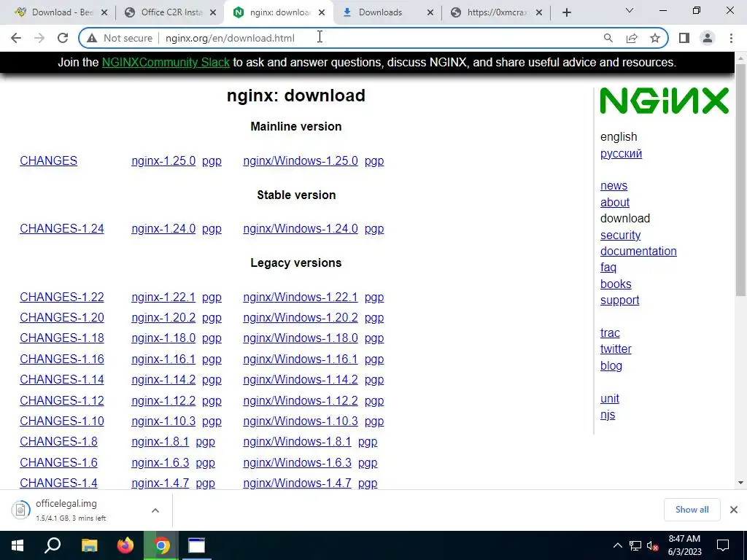Close the Office C2R Insta tab
The height and width of the screenshot is (560, 747).
point(214,12)
